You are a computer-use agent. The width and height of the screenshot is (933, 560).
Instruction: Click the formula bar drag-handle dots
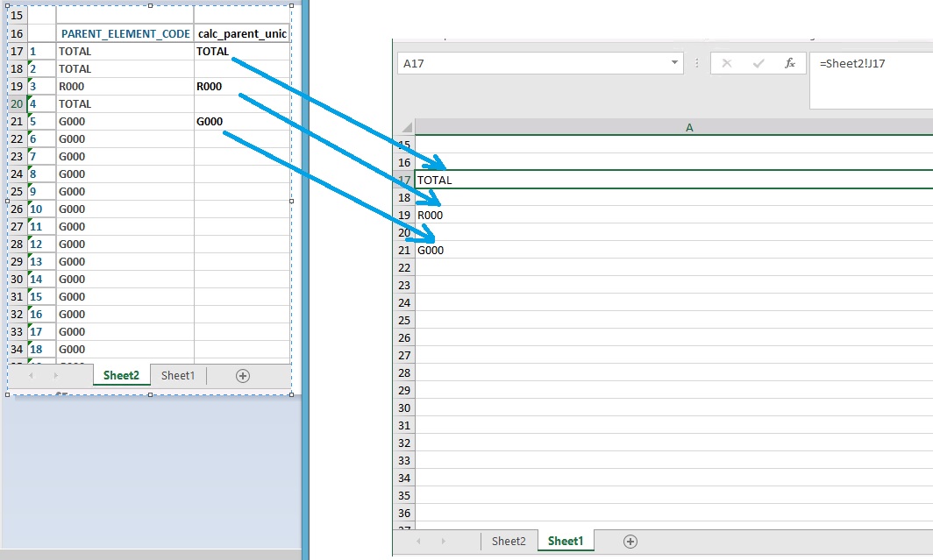coord(697,64)
